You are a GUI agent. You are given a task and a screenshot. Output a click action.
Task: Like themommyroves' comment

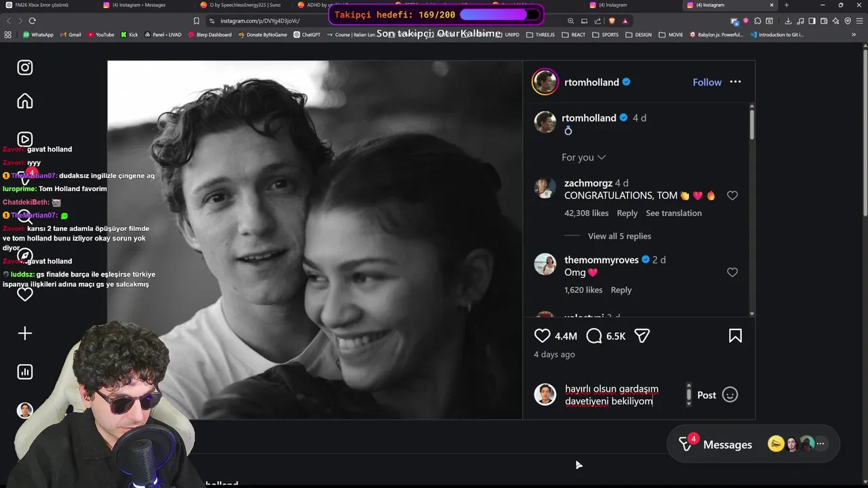click(x=732, y=272)
